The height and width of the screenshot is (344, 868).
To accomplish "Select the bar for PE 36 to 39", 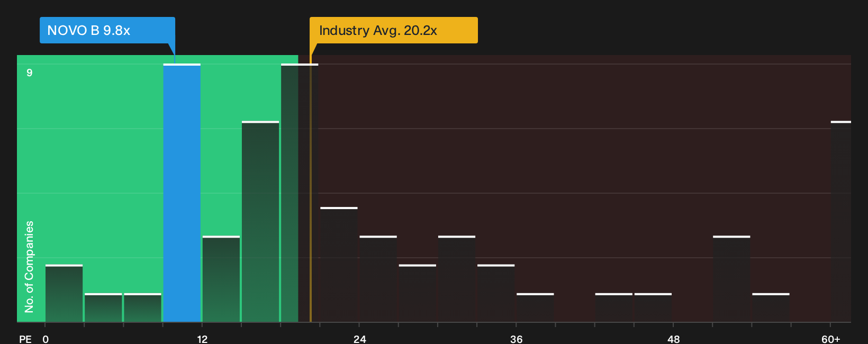I will coord(535,308).
